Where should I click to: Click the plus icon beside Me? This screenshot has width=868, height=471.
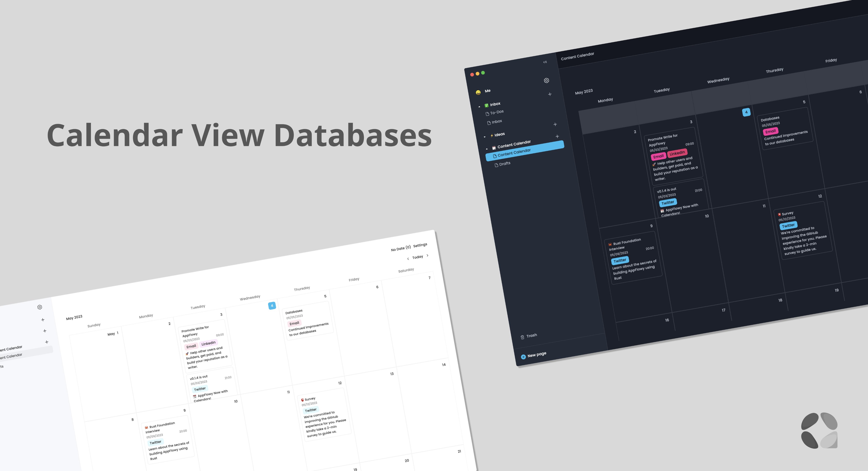549,94
